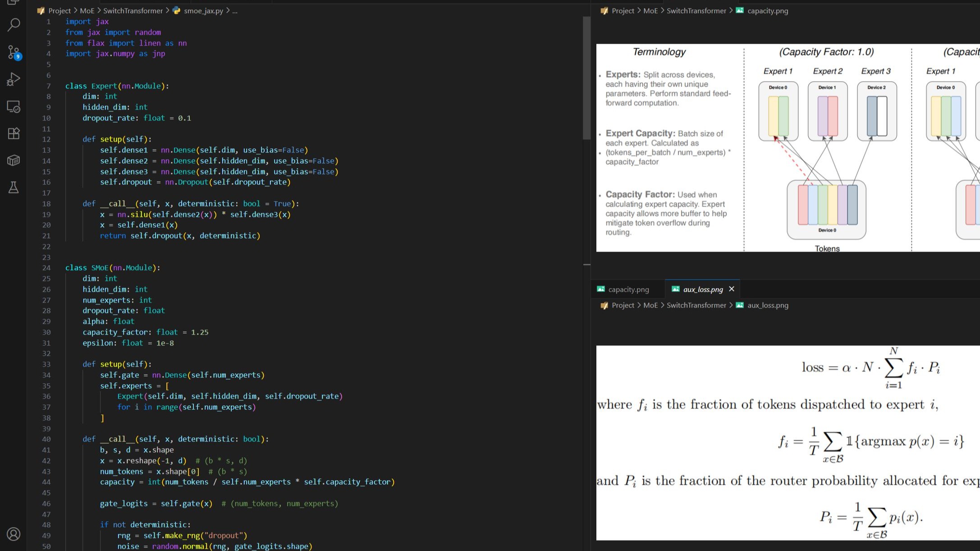Click the code editor vertical scrollbar thumb
The height and width of the screenshot is (551, 980).
pyautogui.click(x=586, y=78)
